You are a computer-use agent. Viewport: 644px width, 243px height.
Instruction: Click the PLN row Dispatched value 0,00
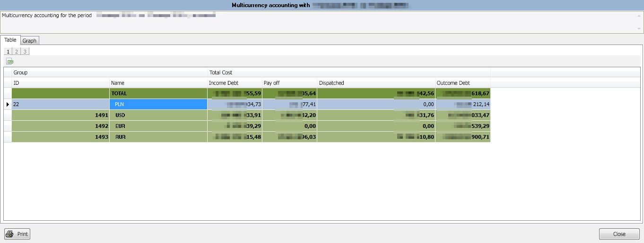click(376, 104)
